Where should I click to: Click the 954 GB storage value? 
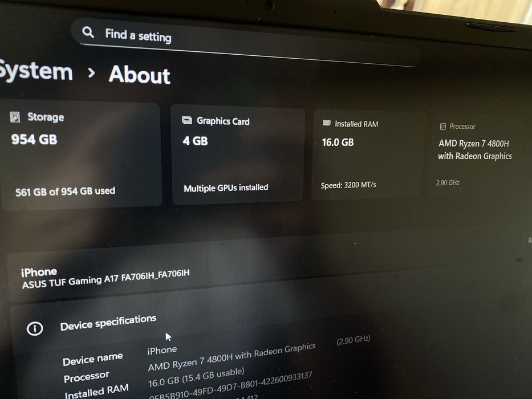[x=34, y=139]
